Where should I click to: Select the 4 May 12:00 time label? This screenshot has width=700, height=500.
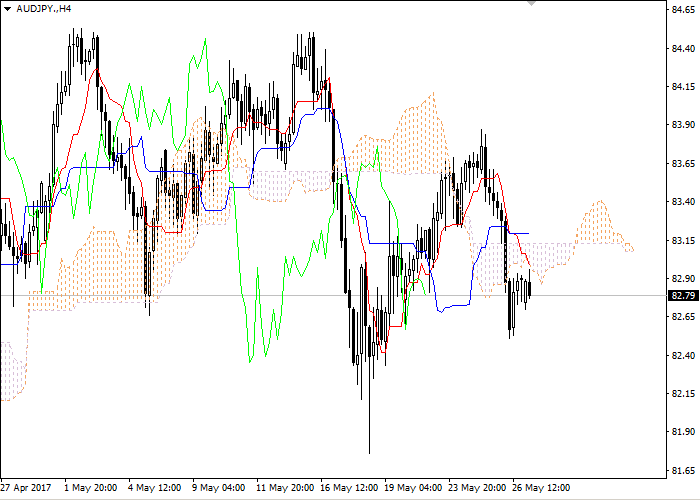pyautogui.click(x=154, y=488)
